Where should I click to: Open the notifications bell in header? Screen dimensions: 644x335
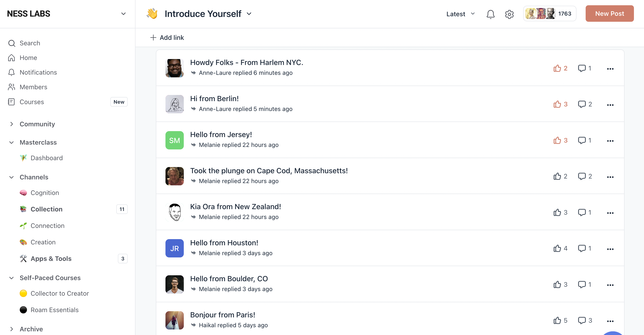tap(490, 14)
